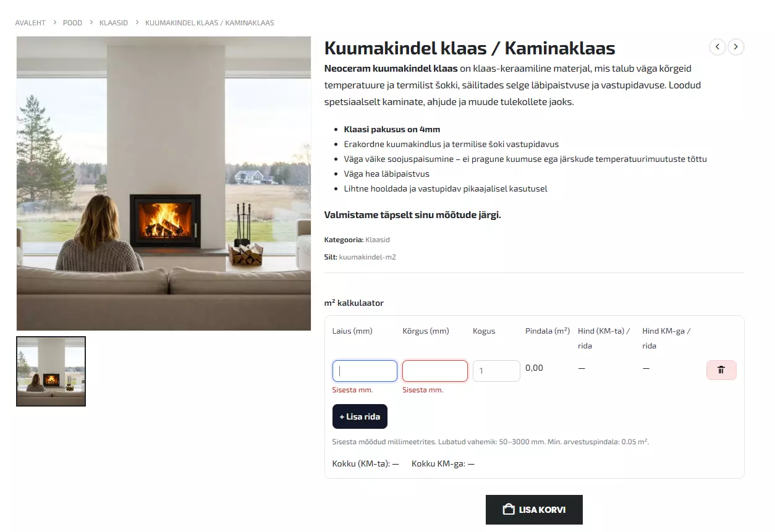Delete the calculator row with trash icon
Screen dimensions: 775x532
click(x=721, y=370)
